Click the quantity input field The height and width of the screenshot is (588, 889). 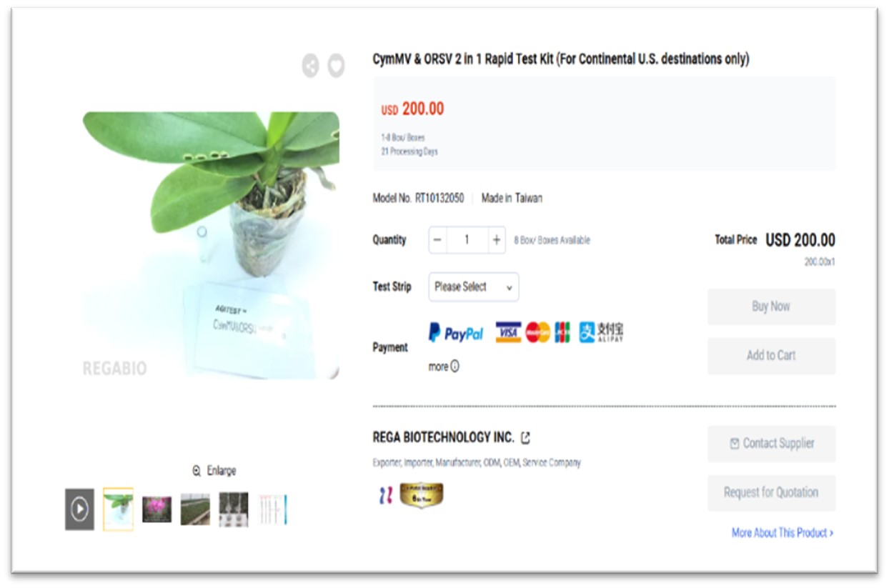(x=467, y=240)
